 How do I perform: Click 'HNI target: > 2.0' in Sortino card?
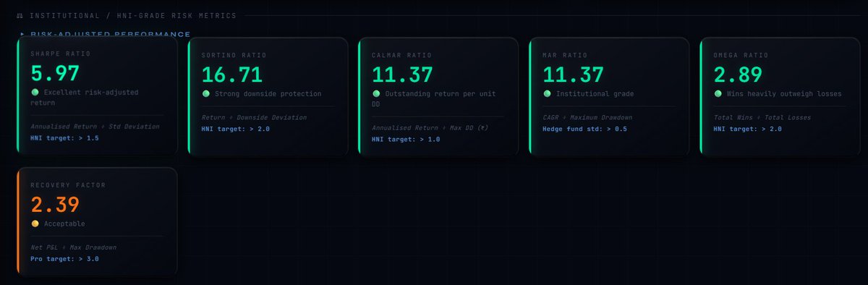(235, 128)
